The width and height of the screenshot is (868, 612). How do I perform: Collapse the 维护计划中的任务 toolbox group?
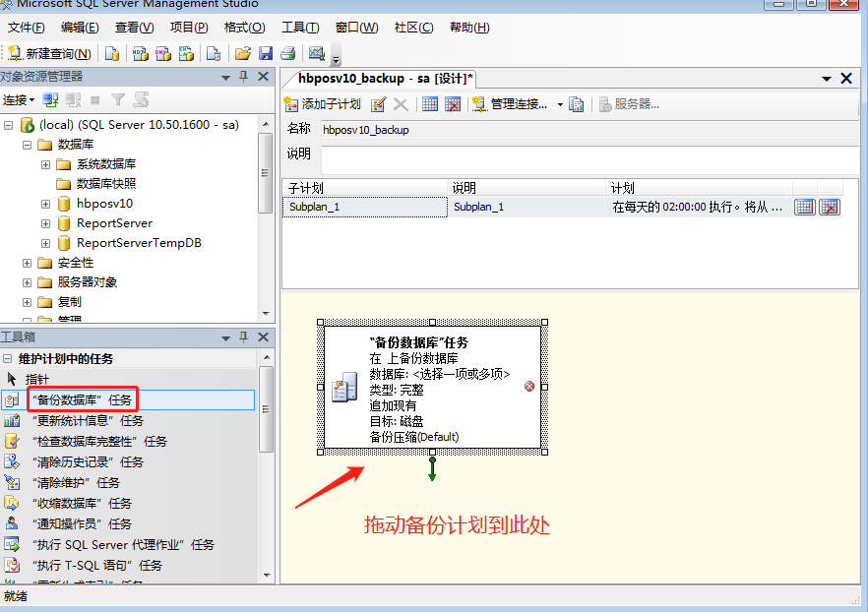pyautogui.click(x=8, y=358)
